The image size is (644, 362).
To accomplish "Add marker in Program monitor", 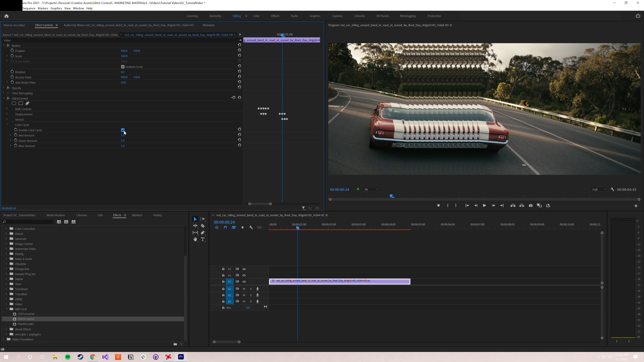I will (x=438, y=206).
